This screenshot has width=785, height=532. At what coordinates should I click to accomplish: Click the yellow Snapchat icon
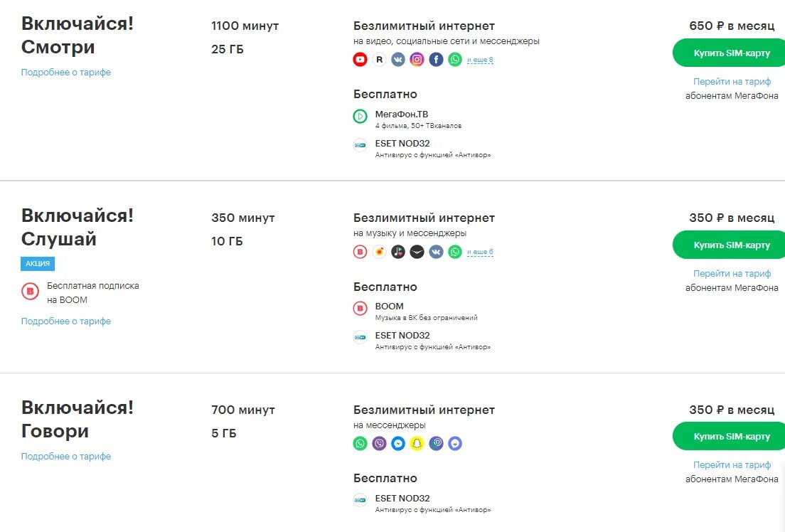(417, 443)
